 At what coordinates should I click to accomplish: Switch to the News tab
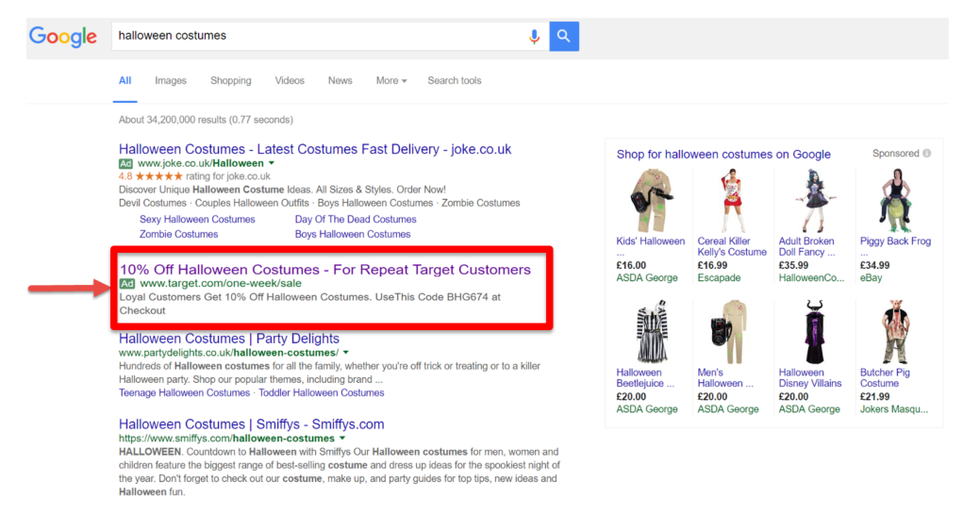coord(340,80)
